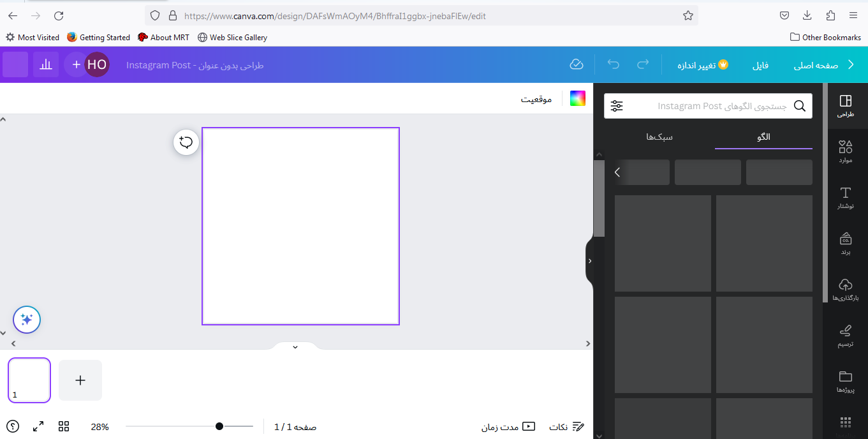The height and width of the screenshot is (439, 868).
Task: Save to Pocket from the toolbar
Action: pyautogui.click(x=784, y=15)
